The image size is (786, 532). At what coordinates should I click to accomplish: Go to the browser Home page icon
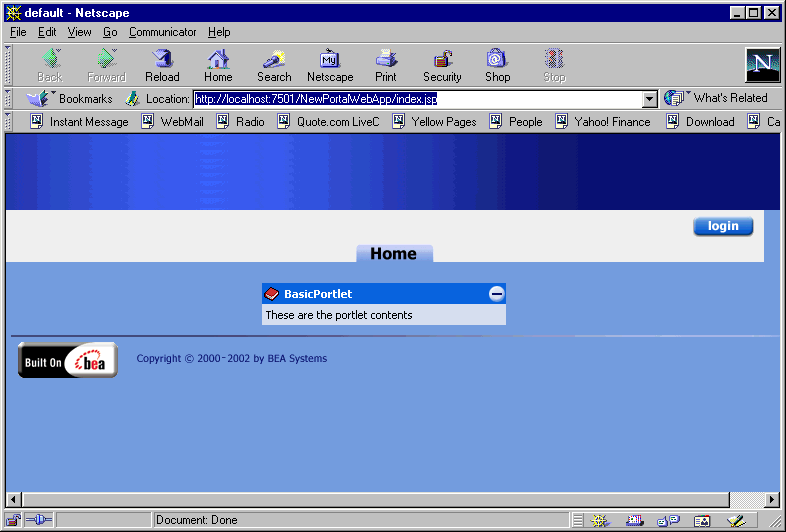point(218,65)
